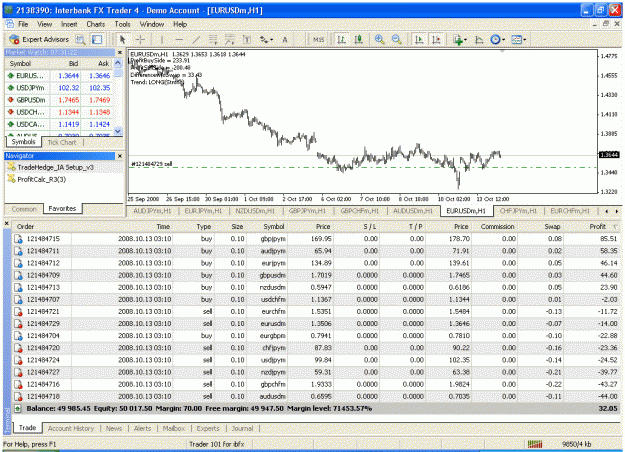Open the Tools menu
The image size is (625, 452).
(122, 24)
